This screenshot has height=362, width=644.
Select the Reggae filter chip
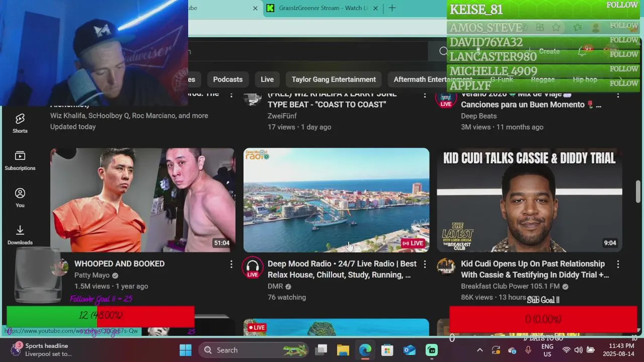tap(543, 79)
